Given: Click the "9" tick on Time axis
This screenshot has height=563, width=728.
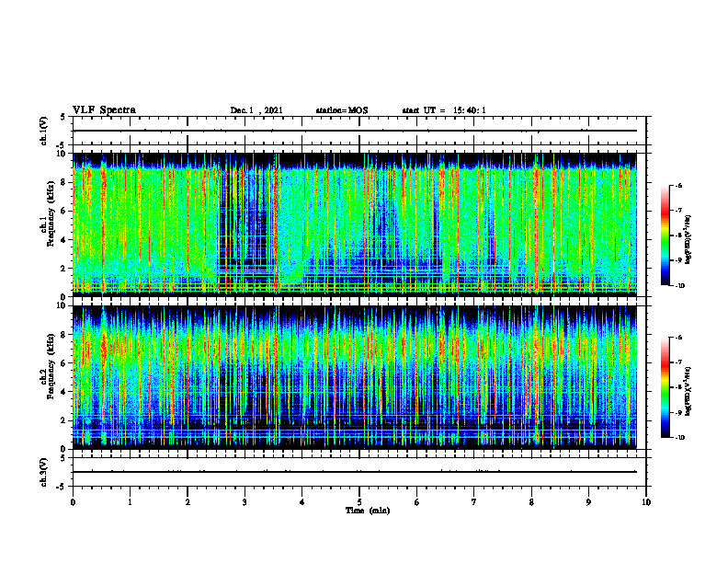Looking at the screenshot, I should pos(588,502).
